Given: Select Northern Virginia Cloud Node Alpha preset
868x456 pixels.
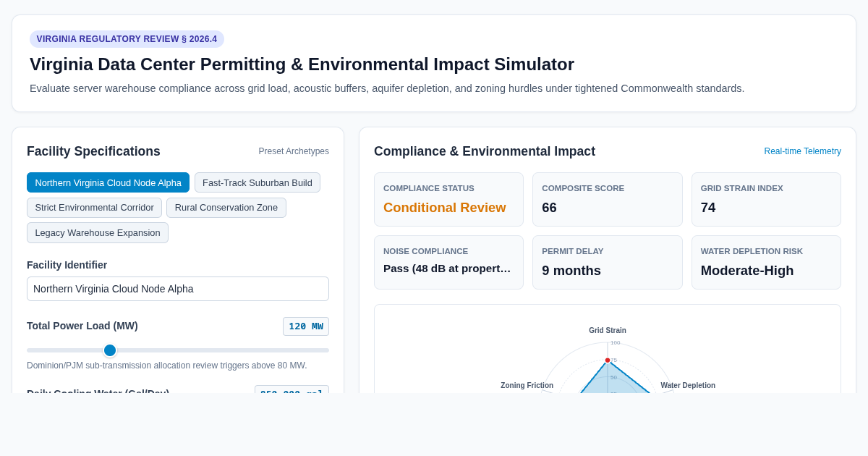Looking at the screenshot, I should point(108,182).
